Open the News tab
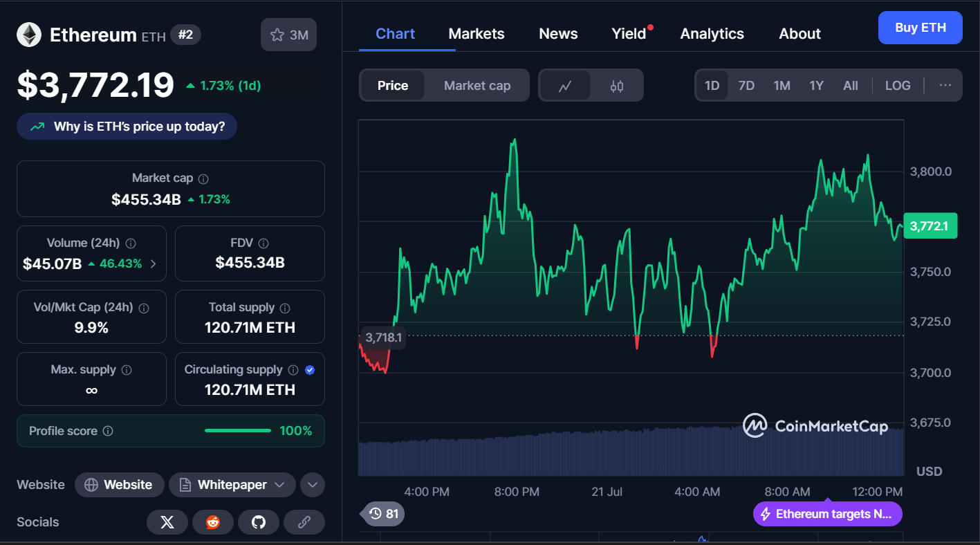The width and height of the screenshot is (980, 545). 558,34
